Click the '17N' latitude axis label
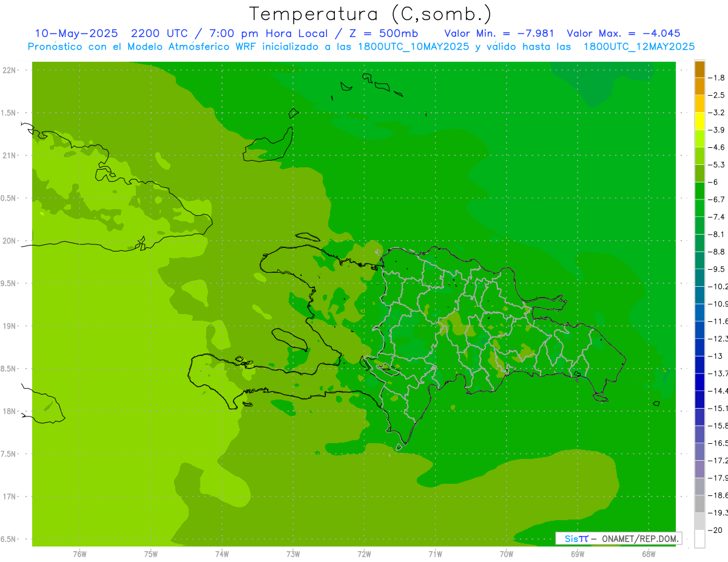 pyautogui.click(x=8, y=497)
